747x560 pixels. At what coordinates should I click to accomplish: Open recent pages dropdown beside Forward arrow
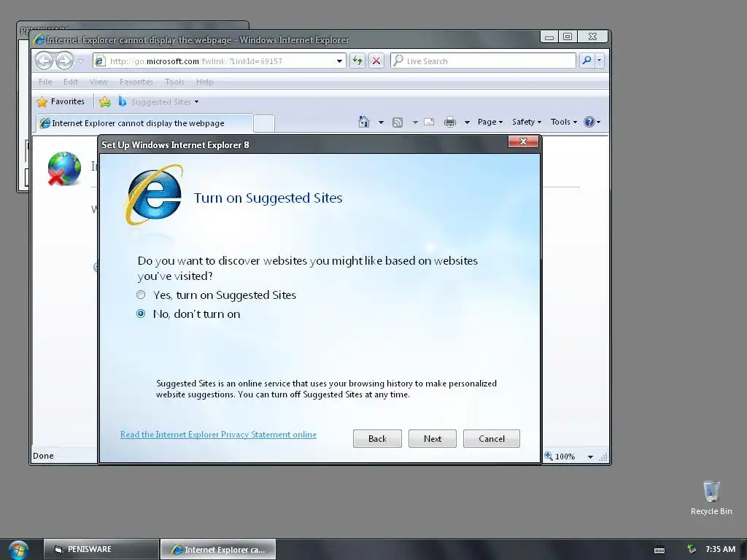[x=80, y=61]
